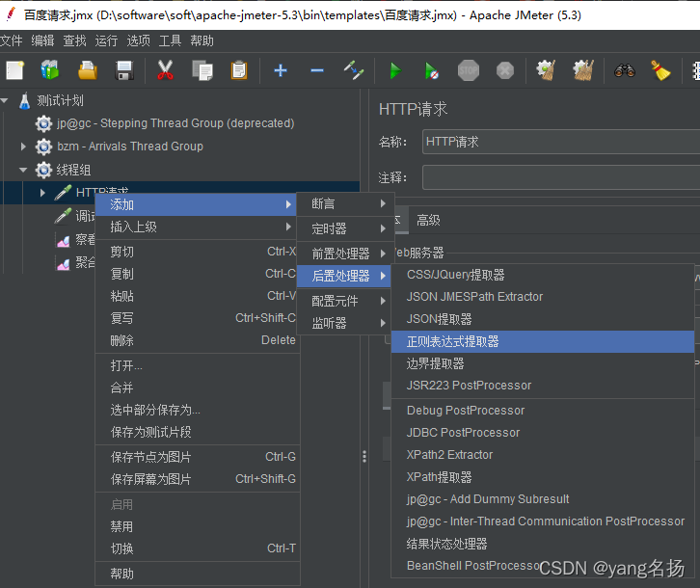Click the green Start run icon
Screen dimensions: 700x588
pos(394,70)
